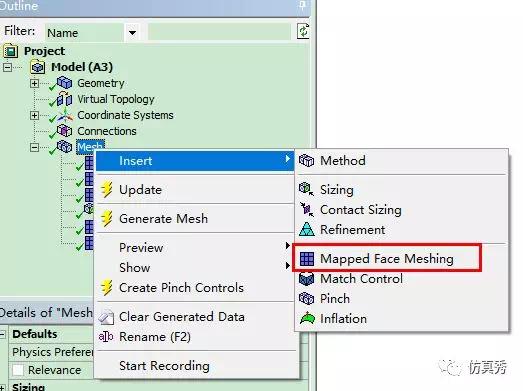Click Generate Mesh in context menu
Screen dimensions: 523x391
click(x=163, y=219)
